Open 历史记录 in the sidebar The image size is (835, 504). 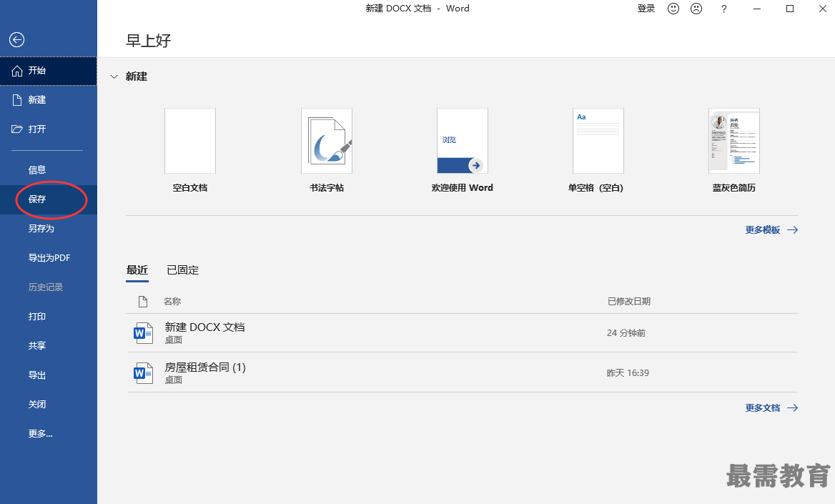(x=49, y=287)
